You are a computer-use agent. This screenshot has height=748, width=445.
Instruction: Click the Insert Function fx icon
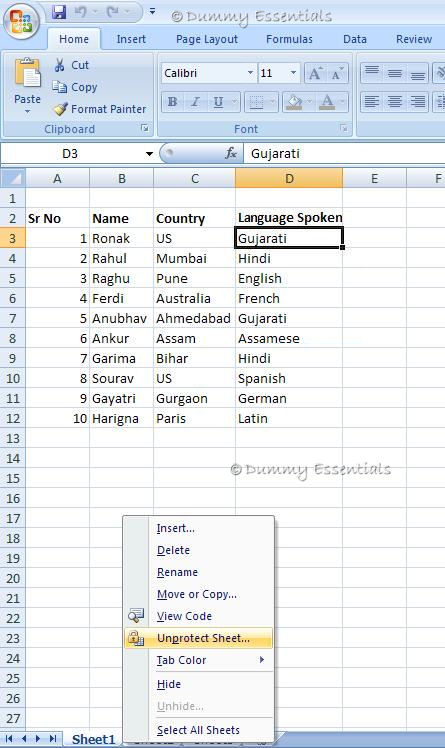coord(231,154)
